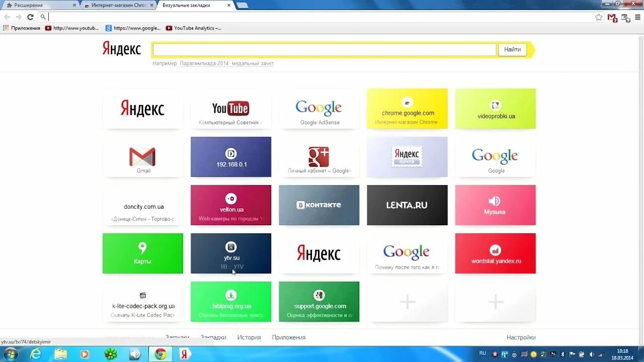This screenshot has height=362, width=644.
Task: Open the k-lite-codec-pack.org.ua tile
Action: (x=143, y=302)
